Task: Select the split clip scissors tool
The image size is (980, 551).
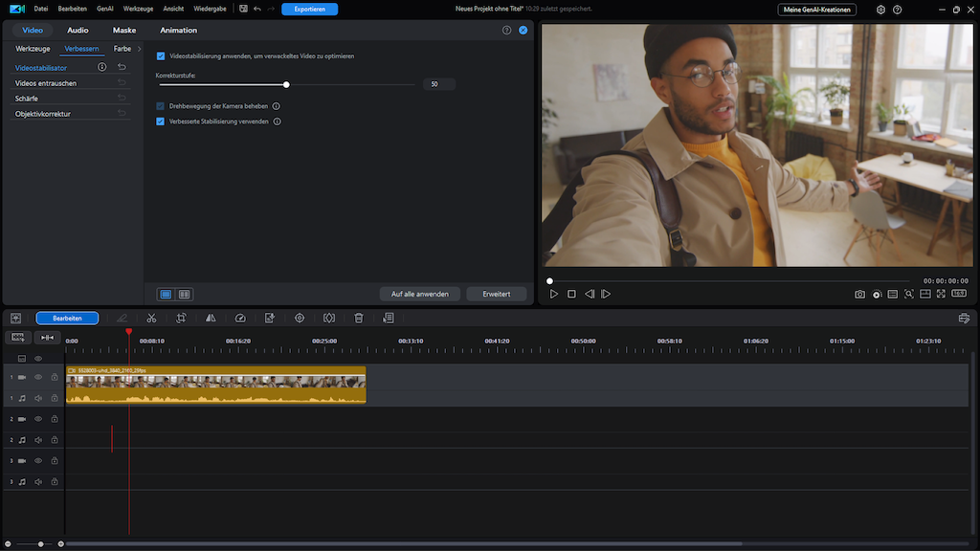Action: click(x=151, y=318)
